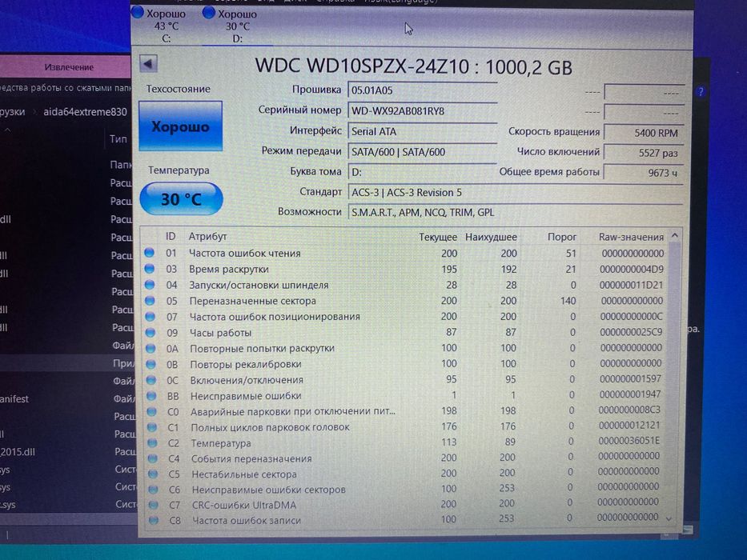Click status circle of attribute 0C
The height and width of the screenshot is (560, 747).
pos(151,379)
